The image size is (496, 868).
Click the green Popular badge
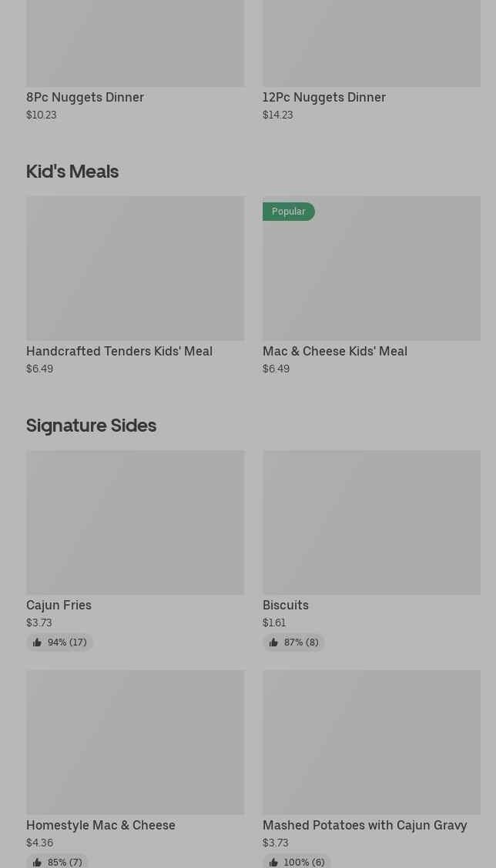[x=288, y=212]
